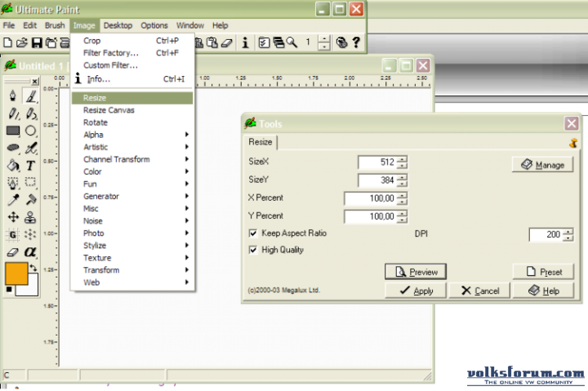Viewport: 588px width, 391px height.
Task: Select the pen nib tool
Action: [13, 96]
